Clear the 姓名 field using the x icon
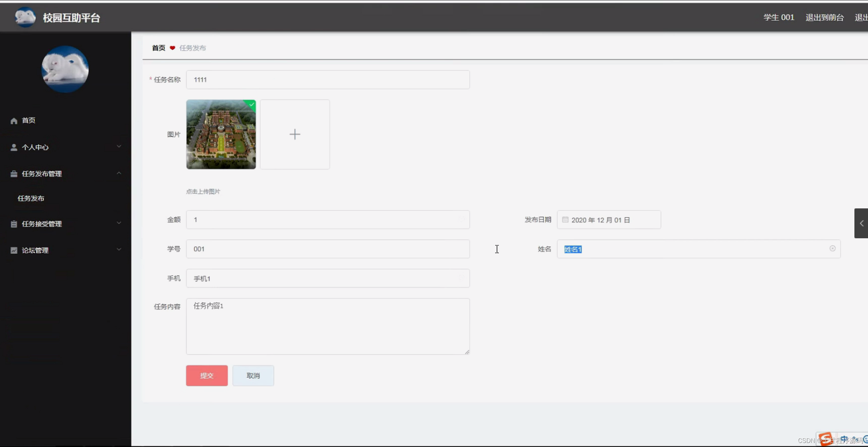This screenshot has height=447, width=868. [833, 249]
